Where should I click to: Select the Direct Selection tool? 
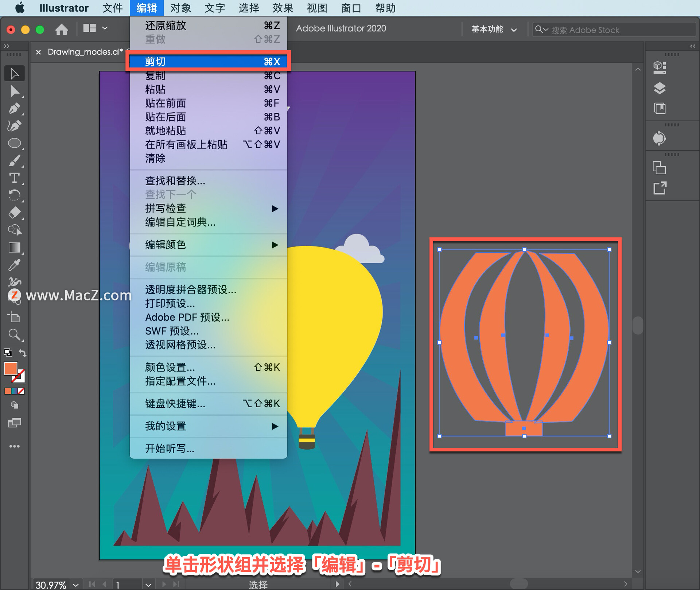(15, 91)
